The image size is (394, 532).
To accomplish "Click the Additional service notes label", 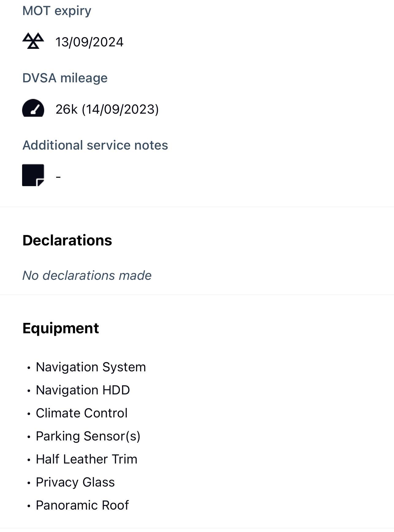I will [95, 145].
